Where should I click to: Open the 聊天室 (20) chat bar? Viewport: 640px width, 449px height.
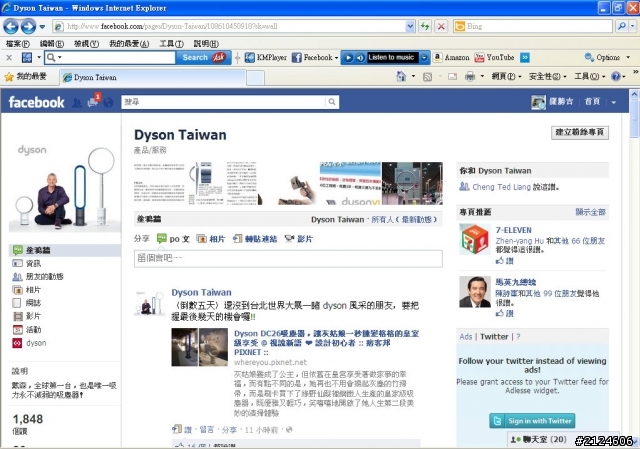541,440
